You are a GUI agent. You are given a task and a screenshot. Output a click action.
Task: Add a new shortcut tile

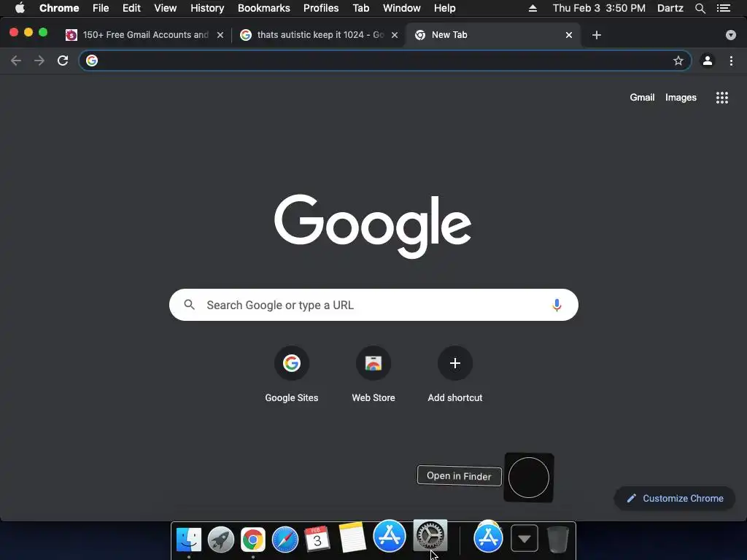pos(455,375)
